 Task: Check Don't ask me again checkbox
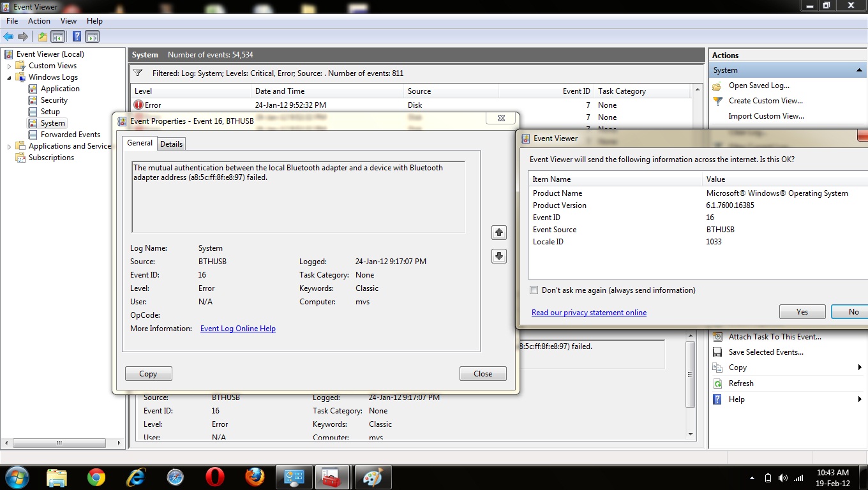click(x=534, y=290)
